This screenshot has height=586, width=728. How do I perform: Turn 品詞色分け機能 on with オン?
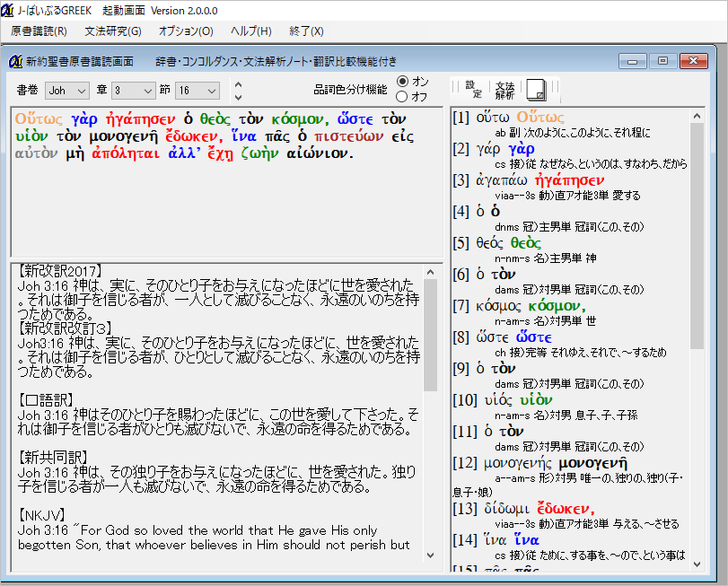(402, 81)
